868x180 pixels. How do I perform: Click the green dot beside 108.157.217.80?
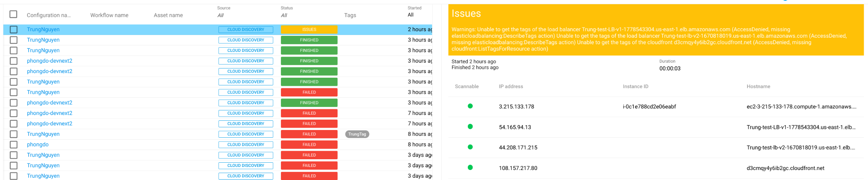pos(470,167)
